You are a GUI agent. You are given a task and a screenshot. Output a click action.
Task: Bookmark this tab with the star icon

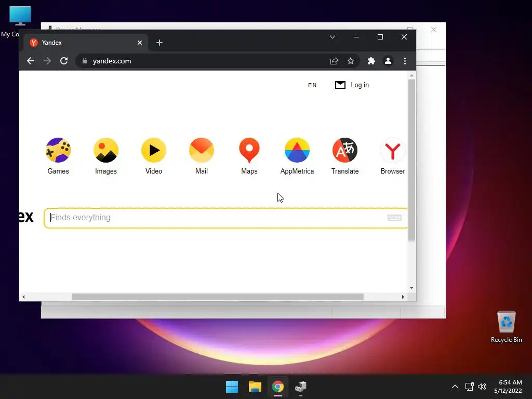(x=351, y=61)
